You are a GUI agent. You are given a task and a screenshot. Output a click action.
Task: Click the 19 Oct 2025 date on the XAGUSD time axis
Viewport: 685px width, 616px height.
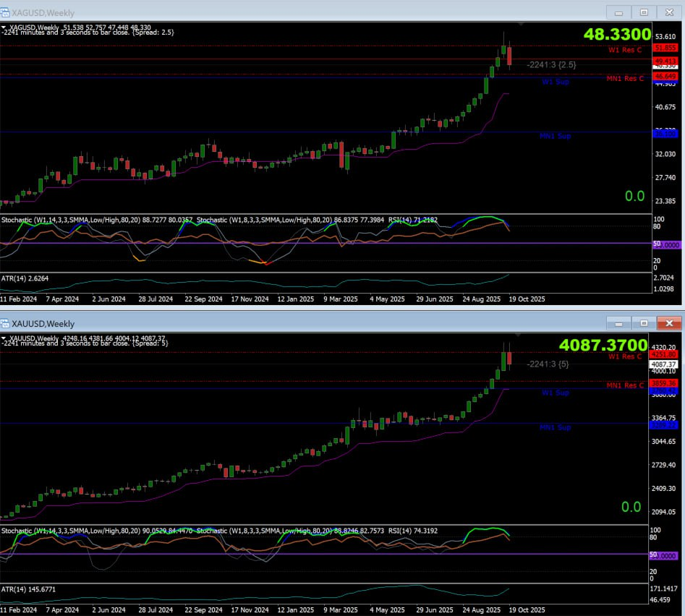(527, 299)
